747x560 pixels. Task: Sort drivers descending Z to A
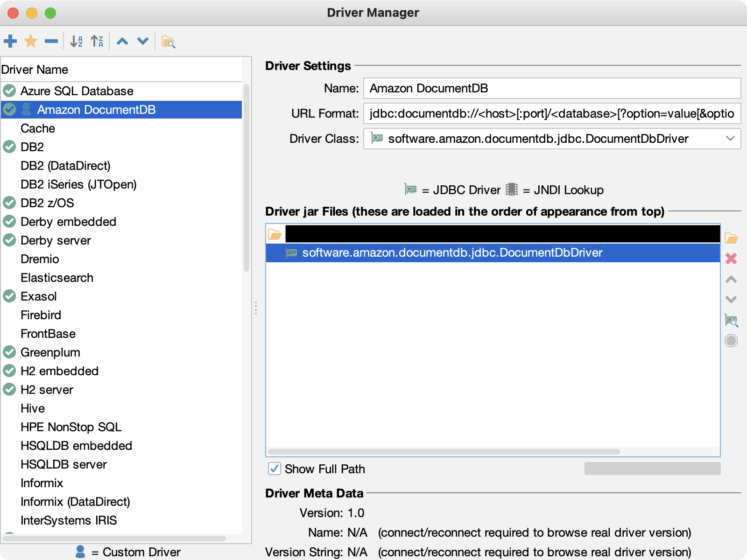click(97, 41)
